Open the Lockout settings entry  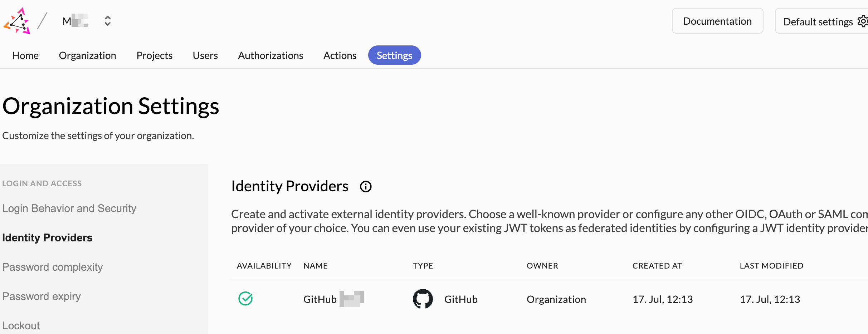pos(21,326)
